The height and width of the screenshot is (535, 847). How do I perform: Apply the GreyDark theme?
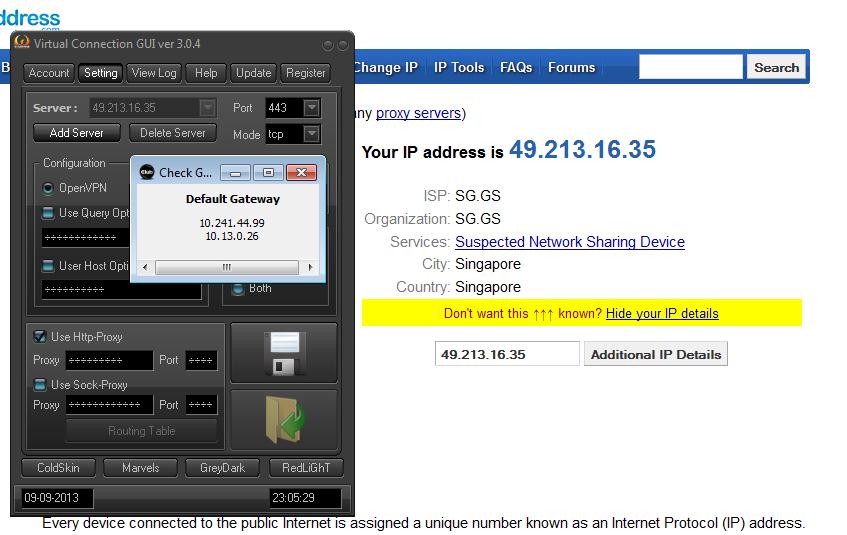(x=223, y=468)
